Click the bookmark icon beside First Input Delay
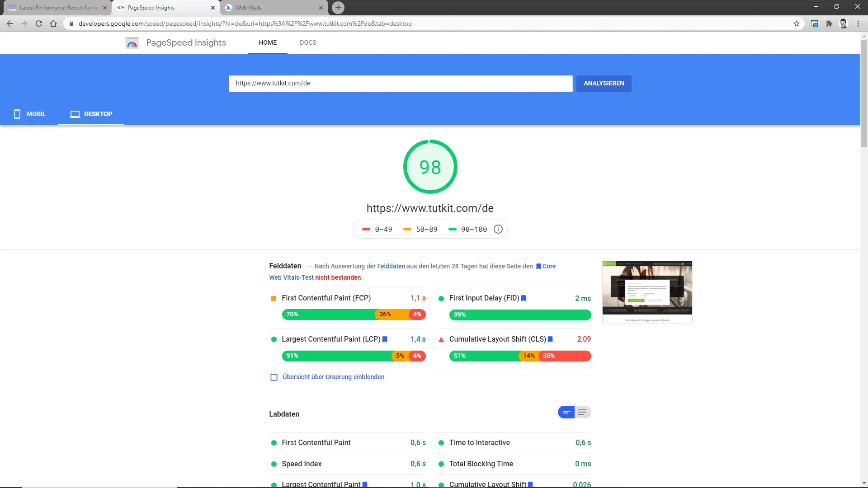The height and width of the screenshot is (488, 868). [524, 298]
